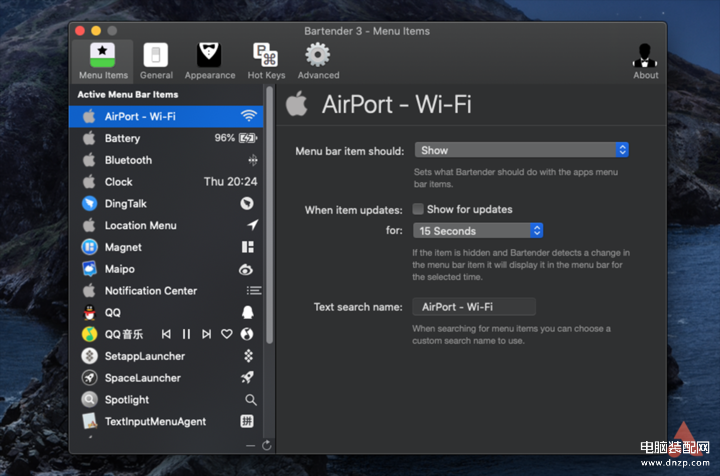Click the Spotlight magnifier status icon
The height and width of the screenshot is (476, 720).
[251, 400]
